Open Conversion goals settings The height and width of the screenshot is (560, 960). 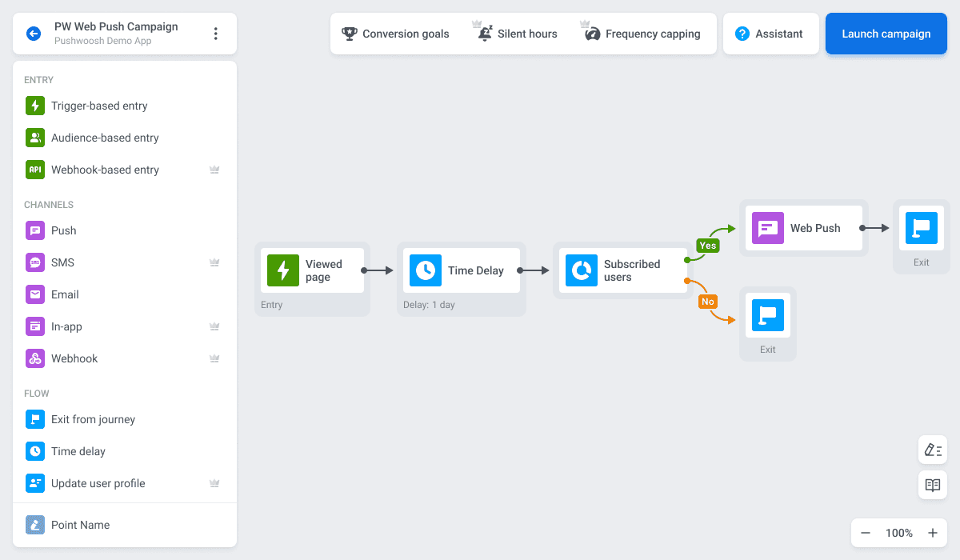395,34
